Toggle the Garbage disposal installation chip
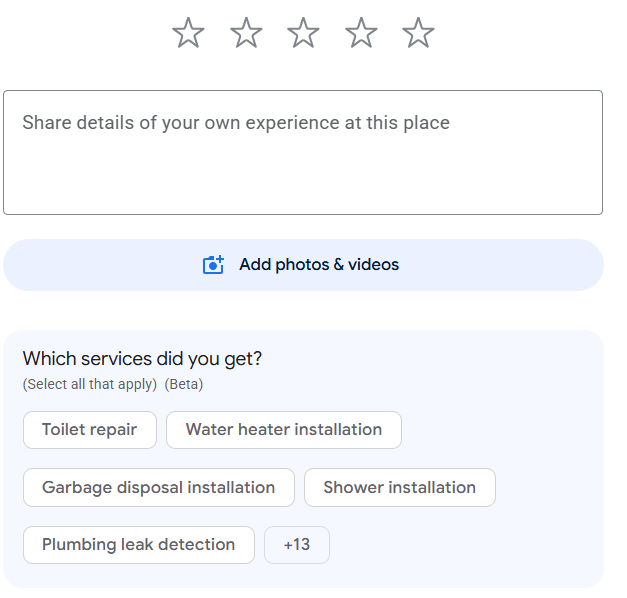 pyautogui.click(x=159, y=488)
